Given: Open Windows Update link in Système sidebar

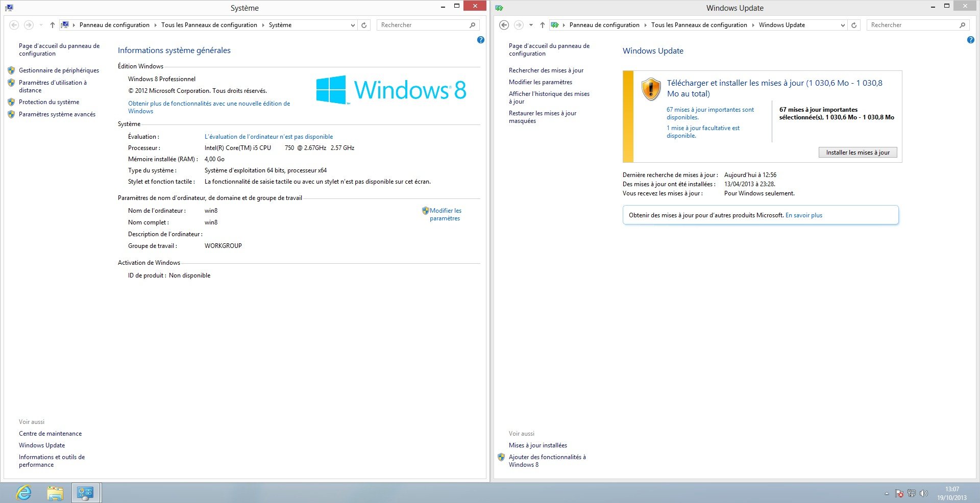Looking at the screenshot, I should 42,445.
